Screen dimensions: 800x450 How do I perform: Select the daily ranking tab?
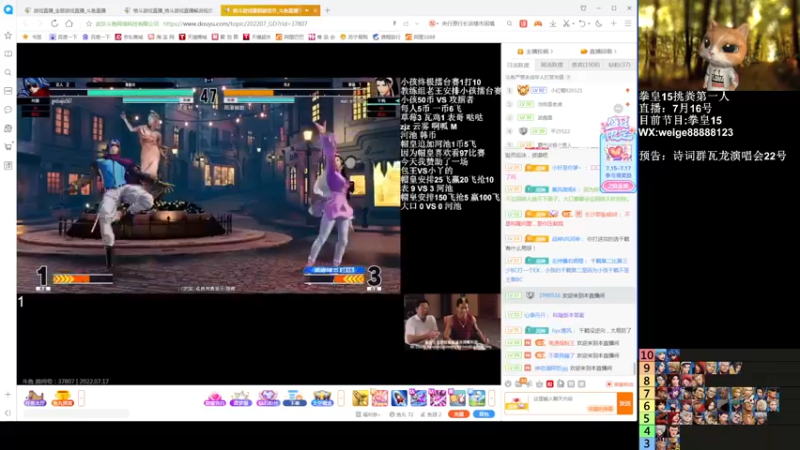point(518,65)
